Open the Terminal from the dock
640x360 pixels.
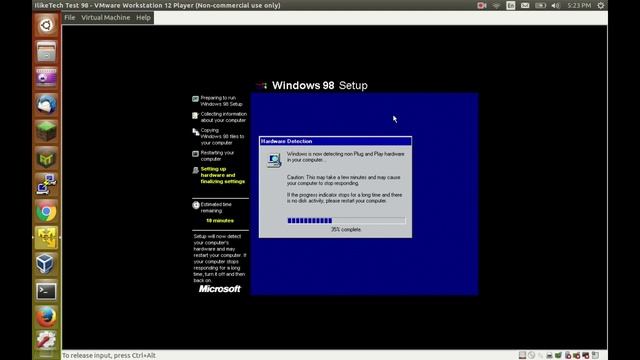(x=46, y=291)
